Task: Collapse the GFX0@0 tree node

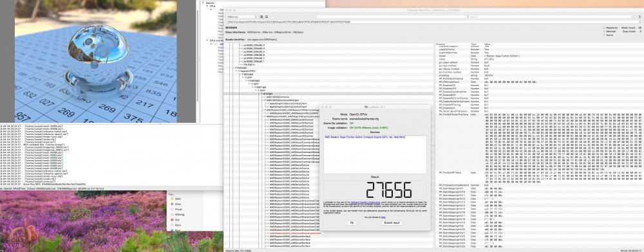Action: 262,94
